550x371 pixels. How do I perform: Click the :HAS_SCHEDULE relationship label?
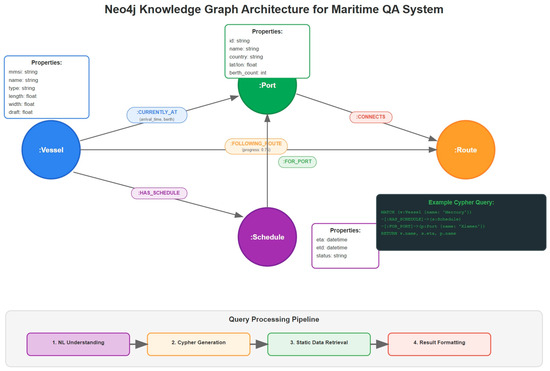(159, 193)
